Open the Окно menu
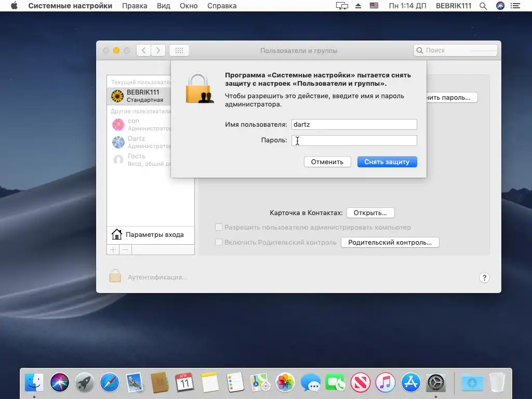This screenshot has height=399, width=532. (189, 6)
